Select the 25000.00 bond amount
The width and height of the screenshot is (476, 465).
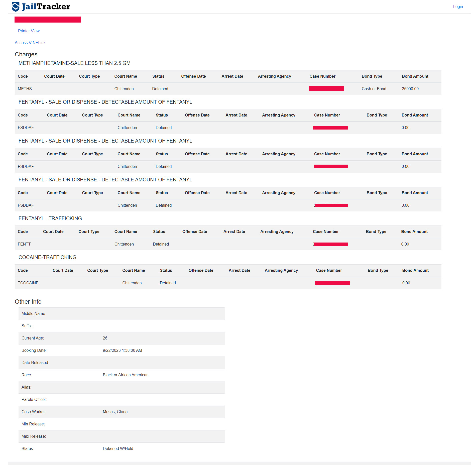(x=410, y=89)
